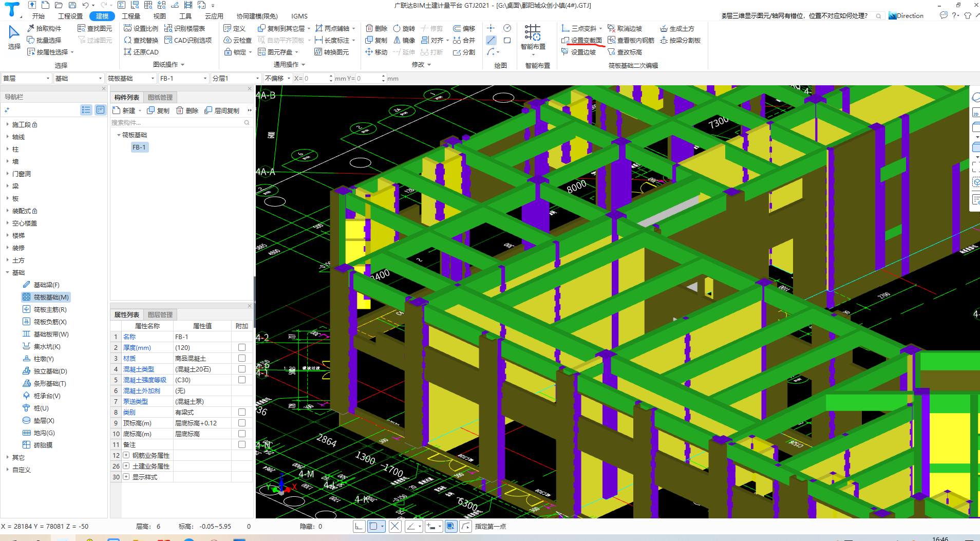Open 识别楼层表 floor table recognition
This screenshot has height=541, width=980.
pyautogui.click(x=185, y=28)
